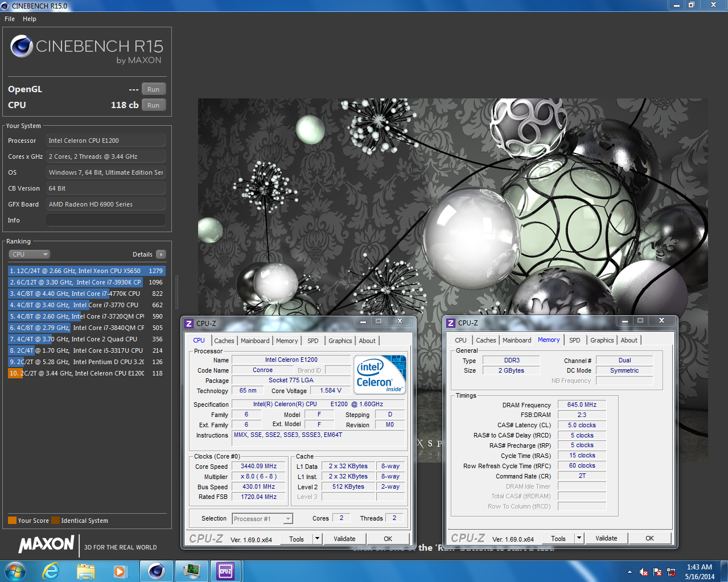Switch to SPD tab in right CPU-Z window
This screenshot has height=582, width=728.
click(x=575, y=340)
